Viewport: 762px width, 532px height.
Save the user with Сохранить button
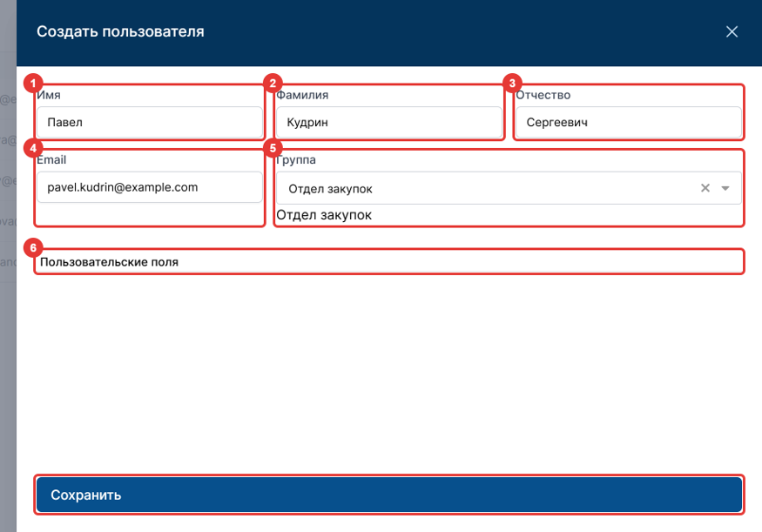(388, 495)
